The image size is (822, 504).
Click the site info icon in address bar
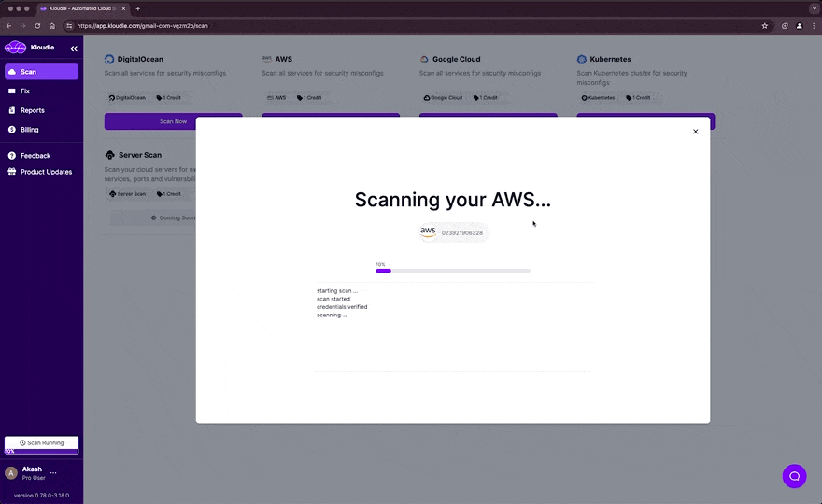[x=69, y=26]
